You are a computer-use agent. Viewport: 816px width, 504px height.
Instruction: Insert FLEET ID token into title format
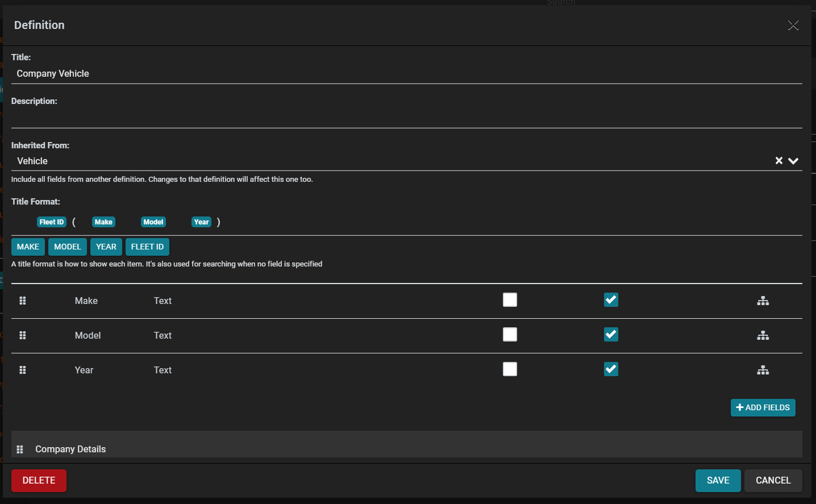coord(147,247)
